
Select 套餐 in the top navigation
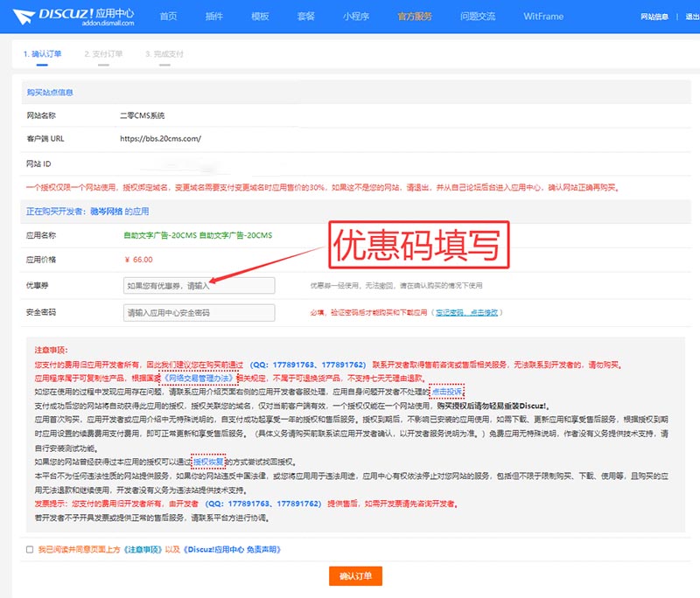point(305,17)
